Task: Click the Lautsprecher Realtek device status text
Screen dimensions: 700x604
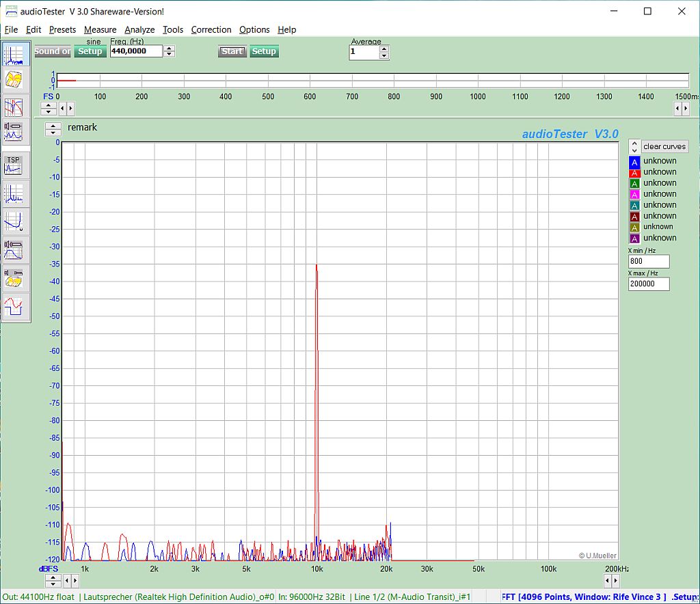Action: 178,597
